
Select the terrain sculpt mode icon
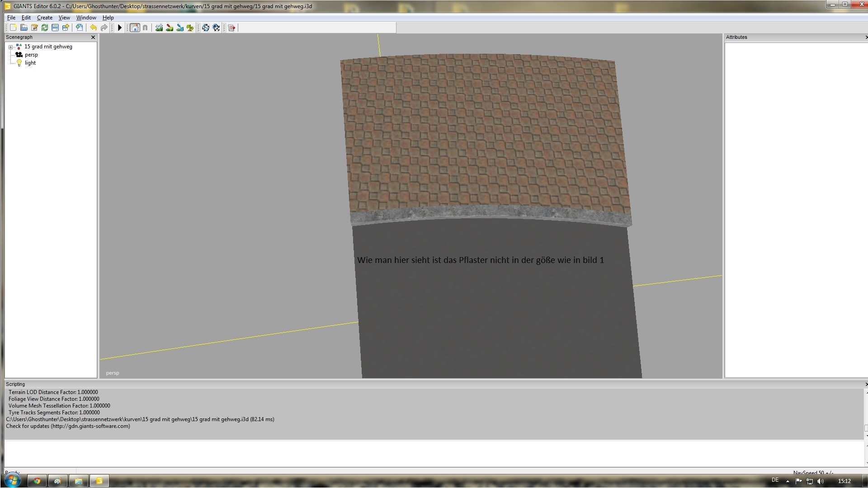(159, 28)
